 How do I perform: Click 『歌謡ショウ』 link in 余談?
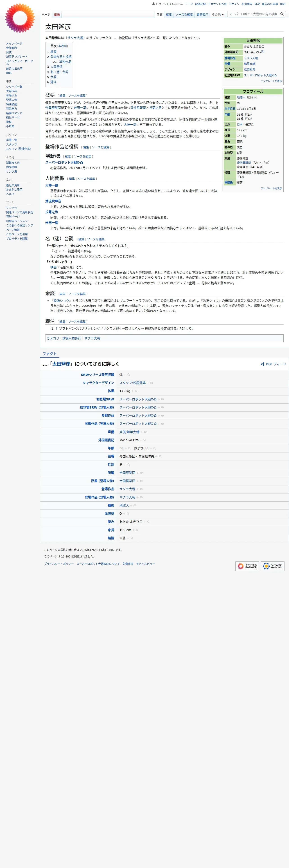click(x=61, y=301)
